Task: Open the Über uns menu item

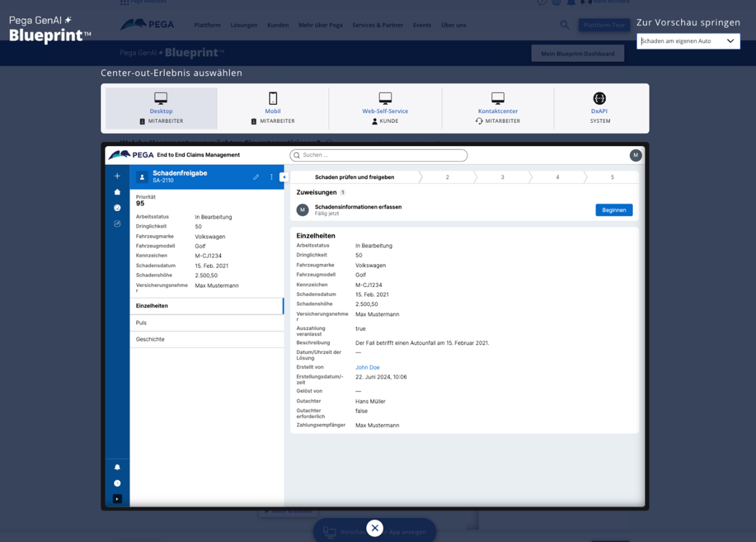Action: (453, 25)
